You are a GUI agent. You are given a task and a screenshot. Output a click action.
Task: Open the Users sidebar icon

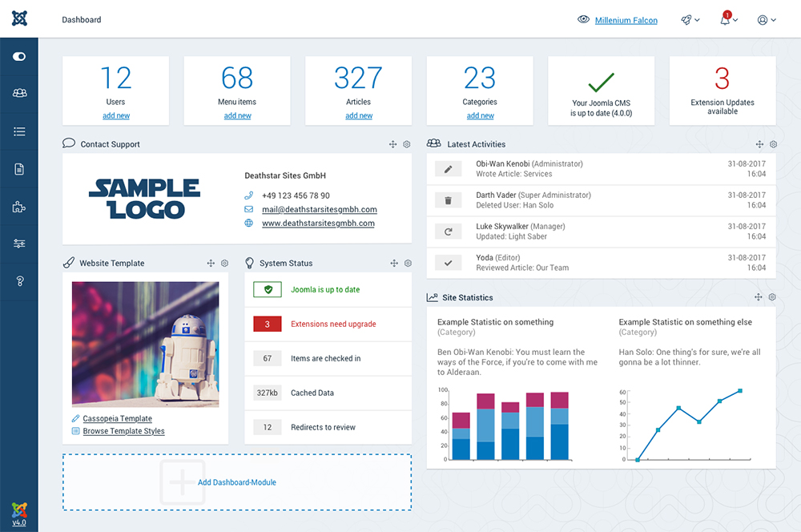pos(19,94)
